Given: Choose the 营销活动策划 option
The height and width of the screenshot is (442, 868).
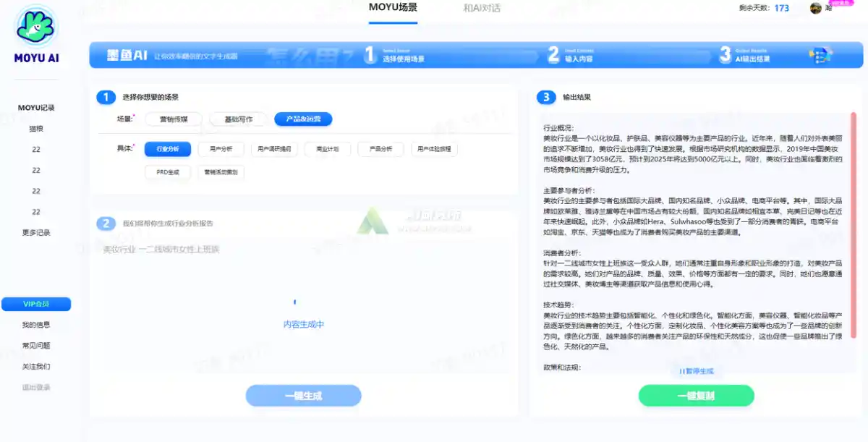Looking at the screenshot, I should [x=221, y=172].
